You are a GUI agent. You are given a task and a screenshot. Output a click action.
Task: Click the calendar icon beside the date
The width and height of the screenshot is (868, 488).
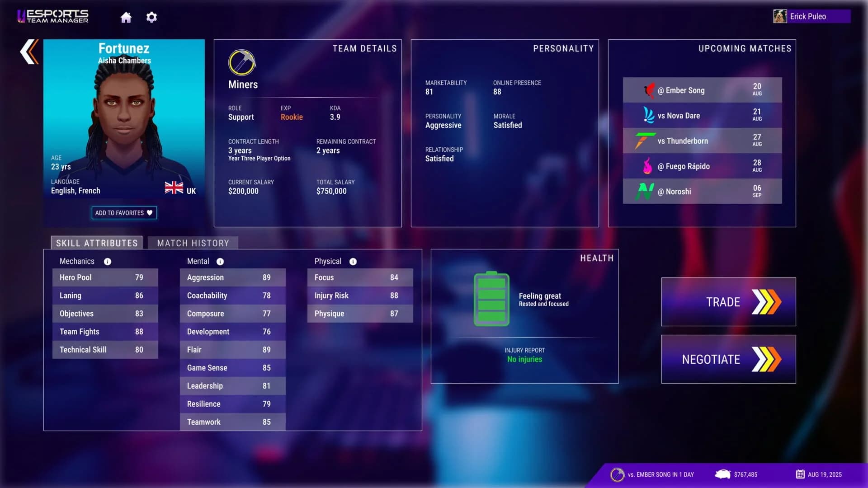[800, 474]
